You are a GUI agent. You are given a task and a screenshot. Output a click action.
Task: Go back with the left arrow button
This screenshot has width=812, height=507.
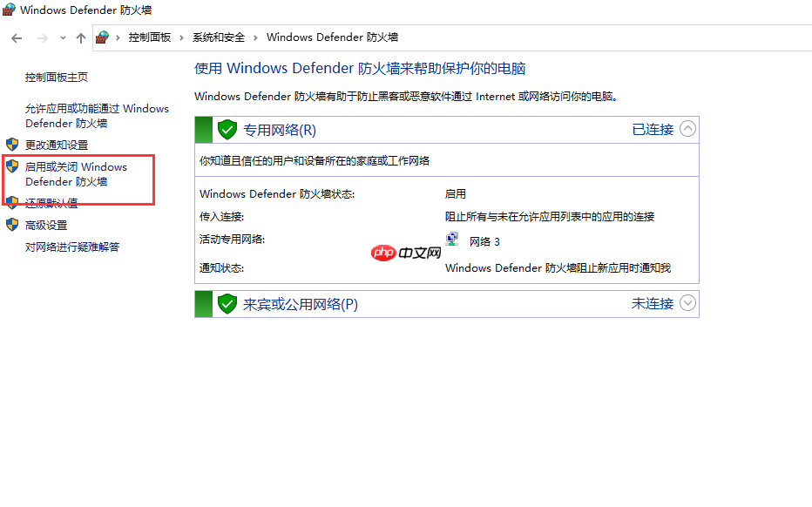pos(17,37)
